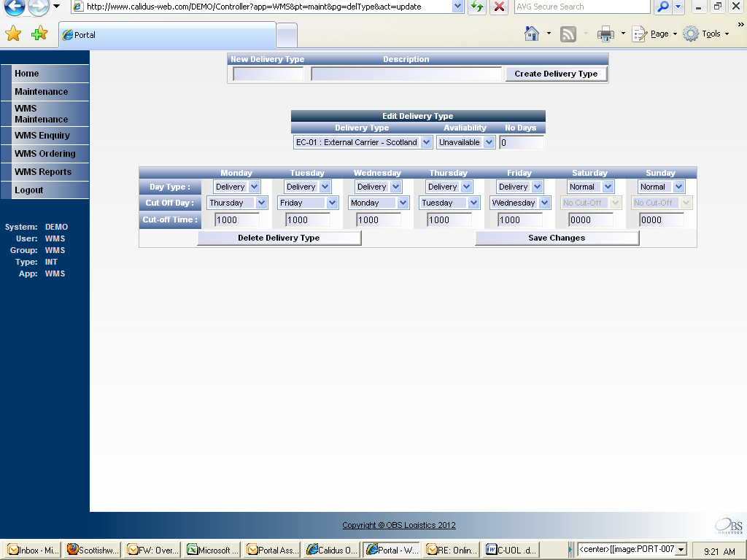
Task: Click the Save Changes button
Action: click(557, 238)
